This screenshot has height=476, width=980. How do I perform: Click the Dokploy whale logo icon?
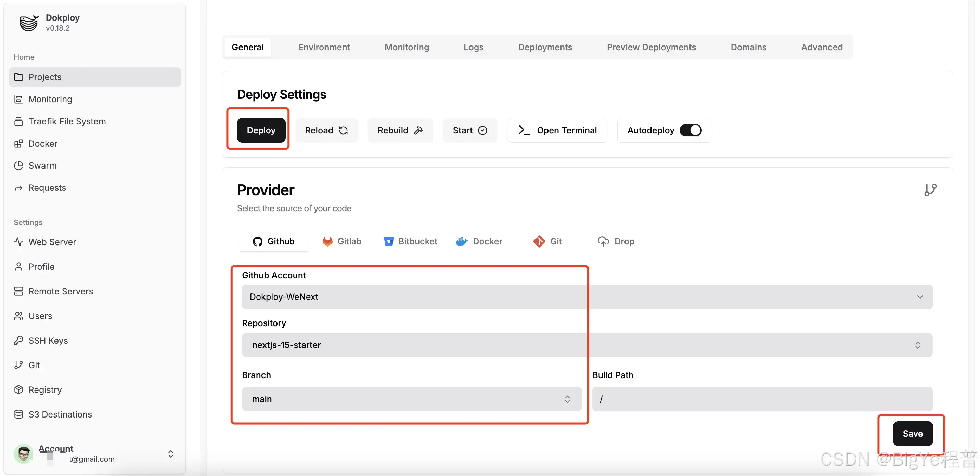tap(29, 23)
